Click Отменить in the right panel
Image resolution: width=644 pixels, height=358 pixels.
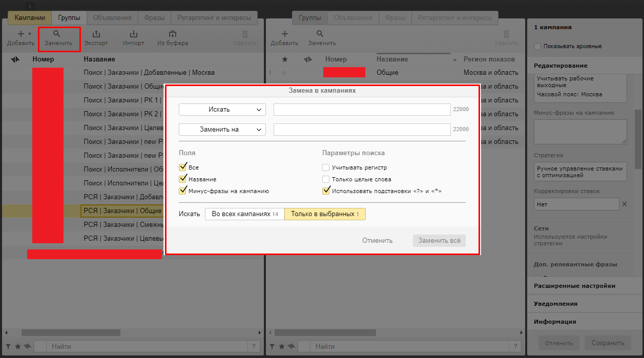click(558, 343)
